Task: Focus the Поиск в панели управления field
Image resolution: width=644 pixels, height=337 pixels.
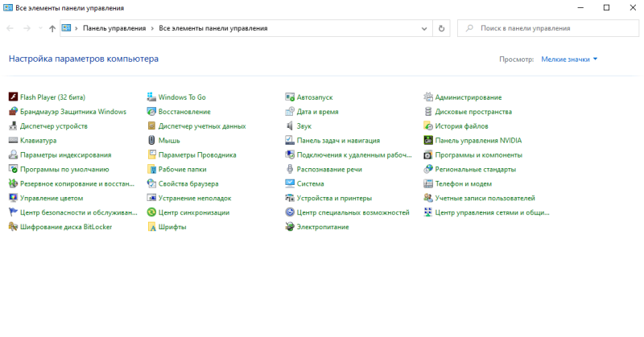Action: pyautogui.click(x=548, y=28)
